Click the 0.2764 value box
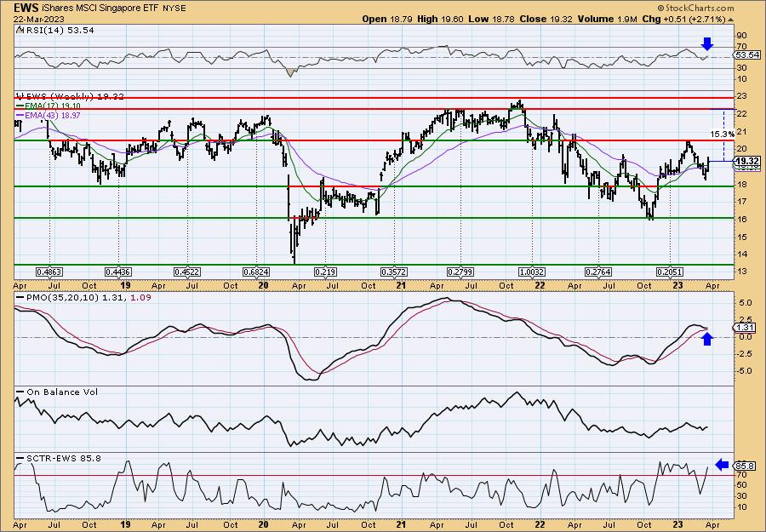 [x=598, y=272]
